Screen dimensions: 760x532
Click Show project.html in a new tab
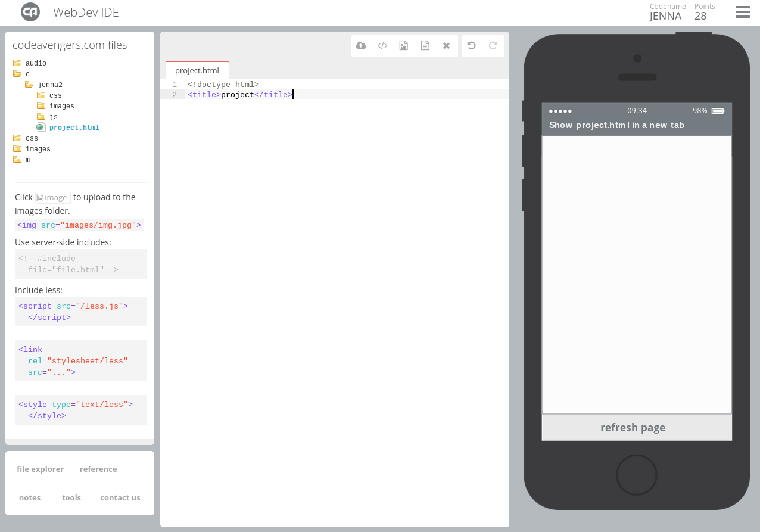coord(616,125)
